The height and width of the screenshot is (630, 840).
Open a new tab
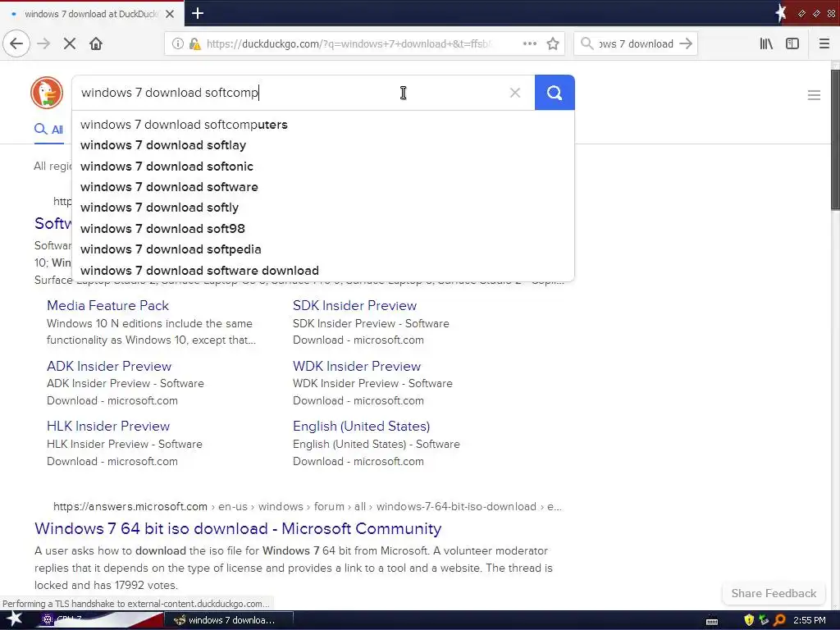click(x=197, y=13)
